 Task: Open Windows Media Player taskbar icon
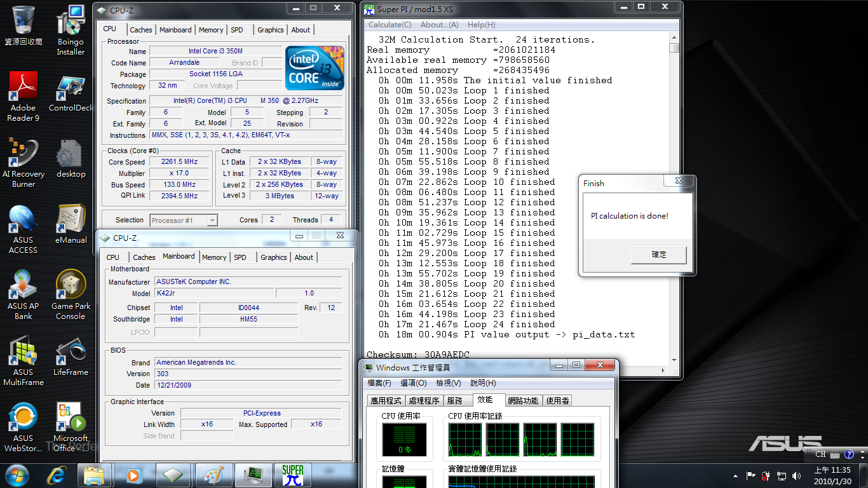[133, 475]
